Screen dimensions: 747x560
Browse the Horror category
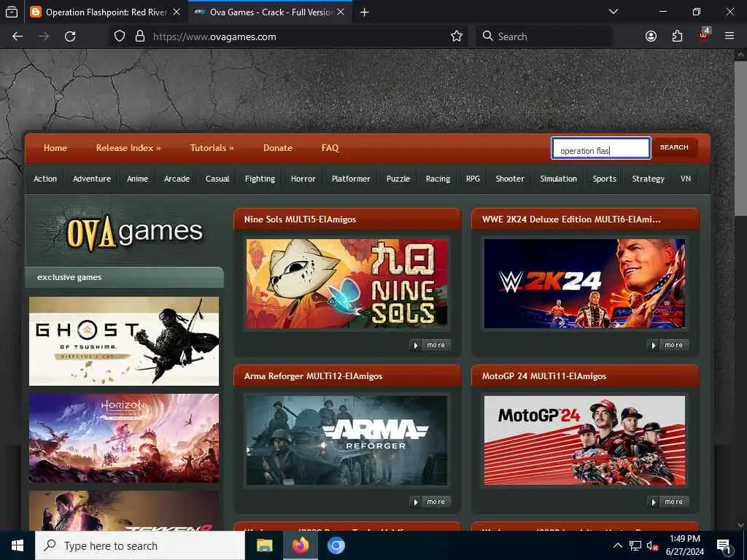pyautogui.click(x=303, y=179)
